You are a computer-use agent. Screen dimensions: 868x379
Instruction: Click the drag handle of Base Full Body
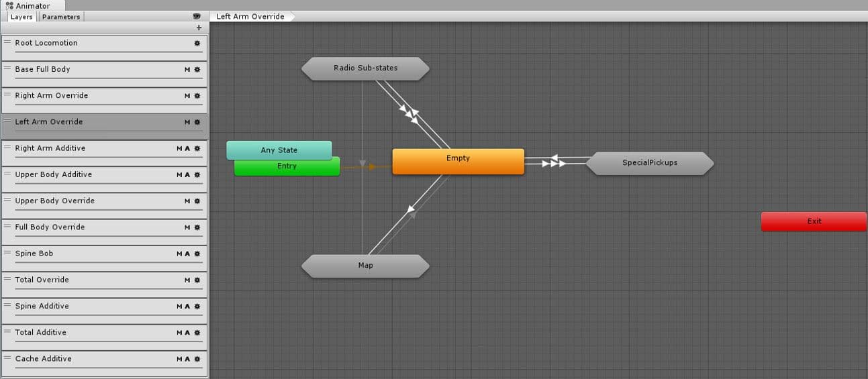coord(7,68)
